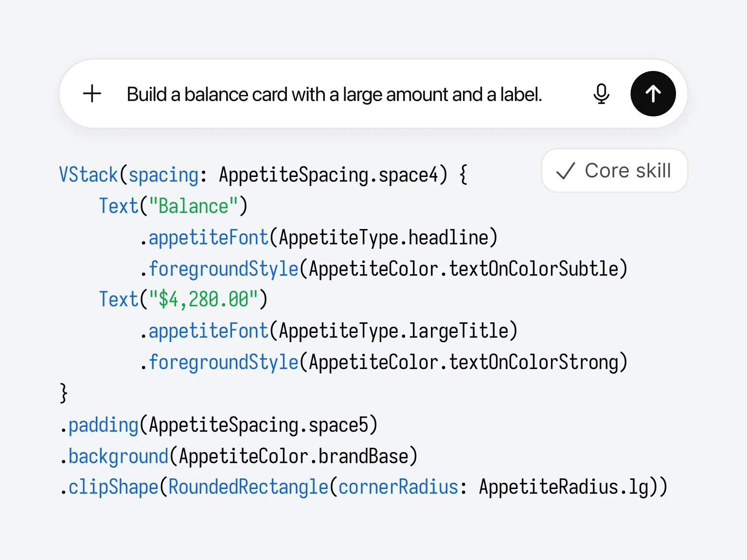The height and width of the screenshot is (560, 747).
Task: Click RoundedRectangle in the code
Action: click(249, 487)
